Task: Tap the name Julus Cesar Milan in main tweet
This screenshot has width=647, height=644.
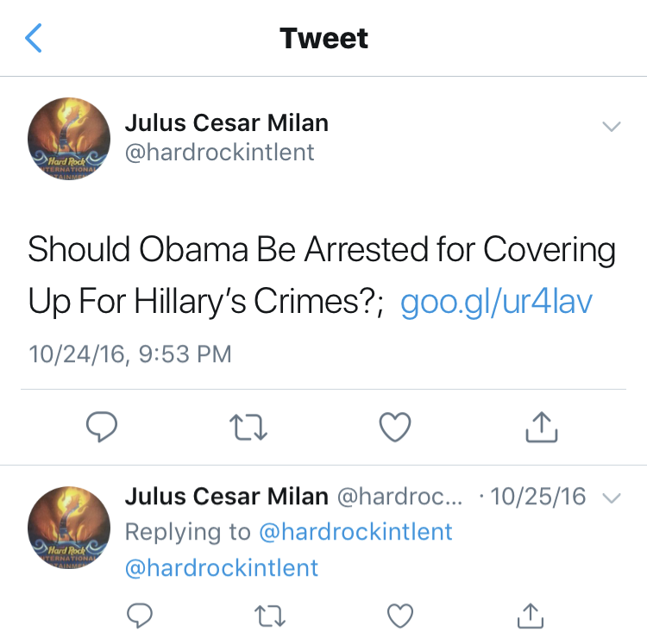Action: [x=227, y=123]
